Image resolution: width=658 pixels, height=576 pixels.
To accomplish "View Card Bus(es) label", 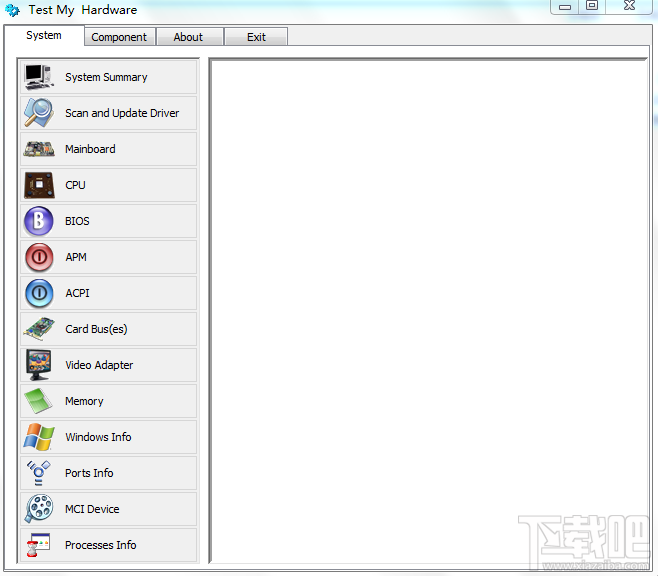I will pyautogui.click(x=96, y=329).
